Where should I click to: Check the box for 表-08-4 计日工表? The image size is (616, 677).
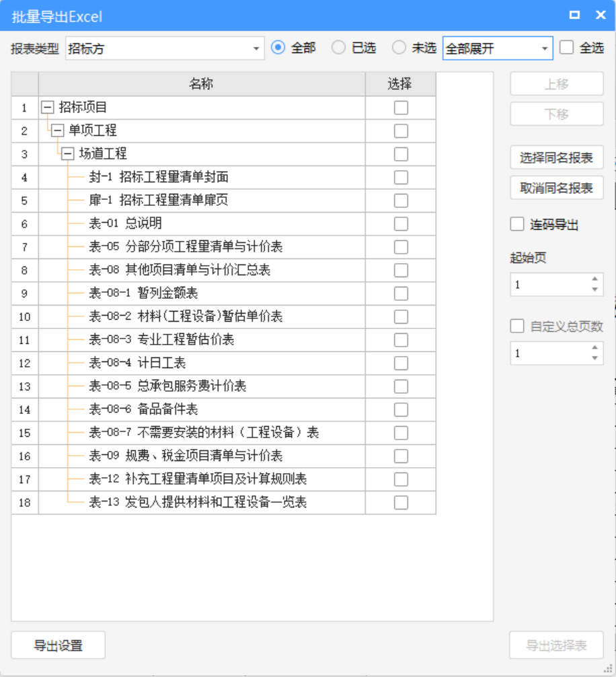coord(401,363)
